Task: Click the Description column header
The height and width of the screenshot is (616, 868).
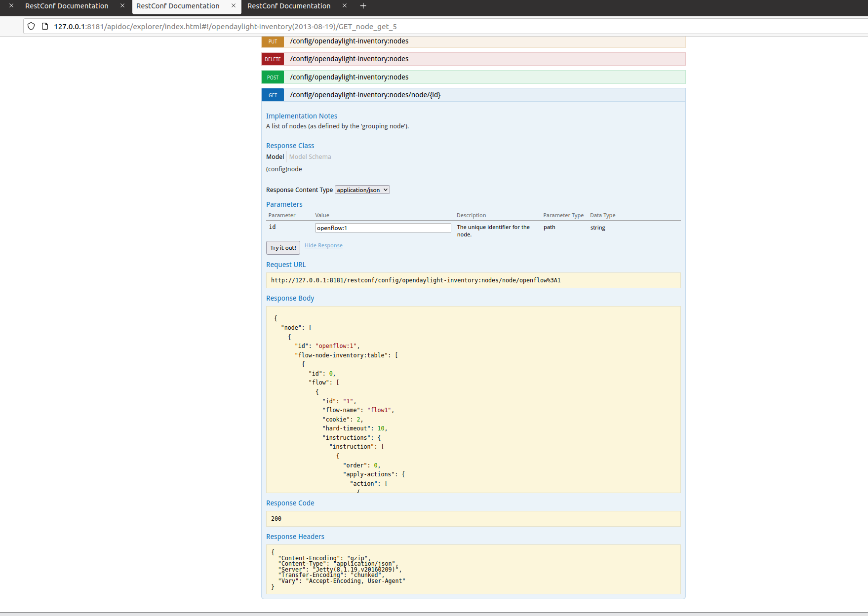Action: point(471,215)
